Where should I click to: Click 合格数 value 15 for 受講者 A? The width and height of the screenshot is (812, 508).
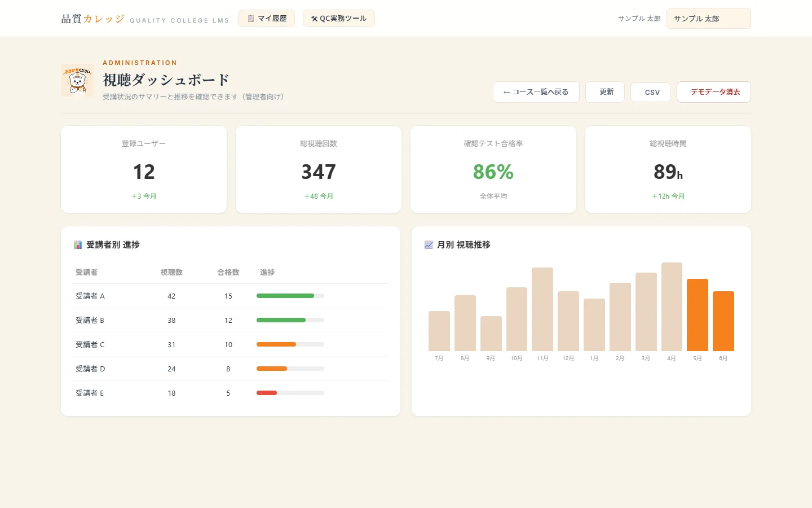(x=228, y=296)
